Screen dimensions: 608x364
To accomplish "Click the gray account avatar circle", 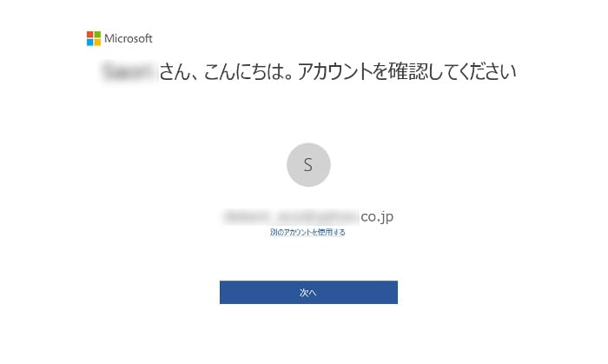I will coord(308,165).
